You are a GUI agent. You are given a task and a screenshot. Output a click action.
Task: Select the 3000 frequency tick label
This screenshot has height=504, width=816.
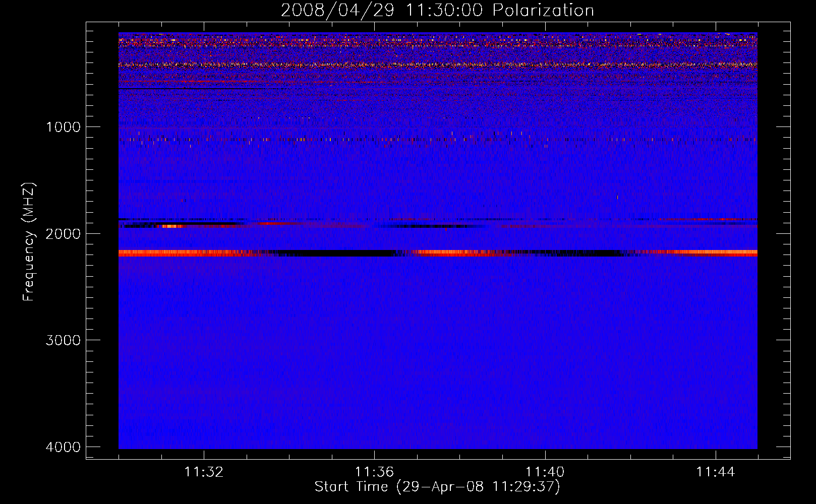tap(64, 340)
